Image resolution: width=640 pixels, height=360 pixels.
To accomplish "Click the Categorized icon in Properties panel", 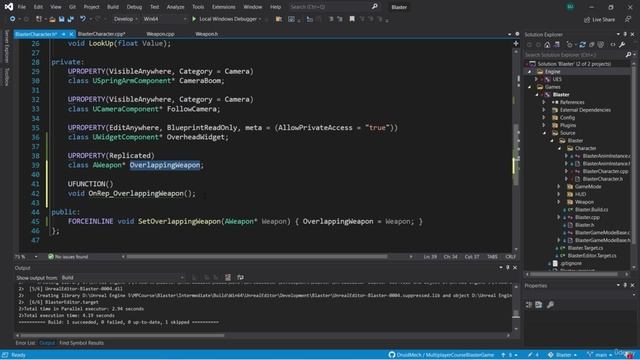I will (529, 304).
